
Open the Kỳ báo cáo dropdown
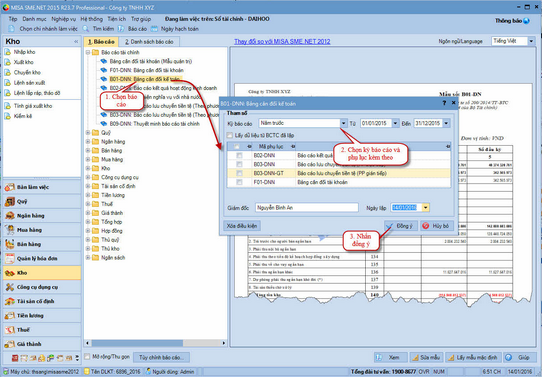coord(343,123)
